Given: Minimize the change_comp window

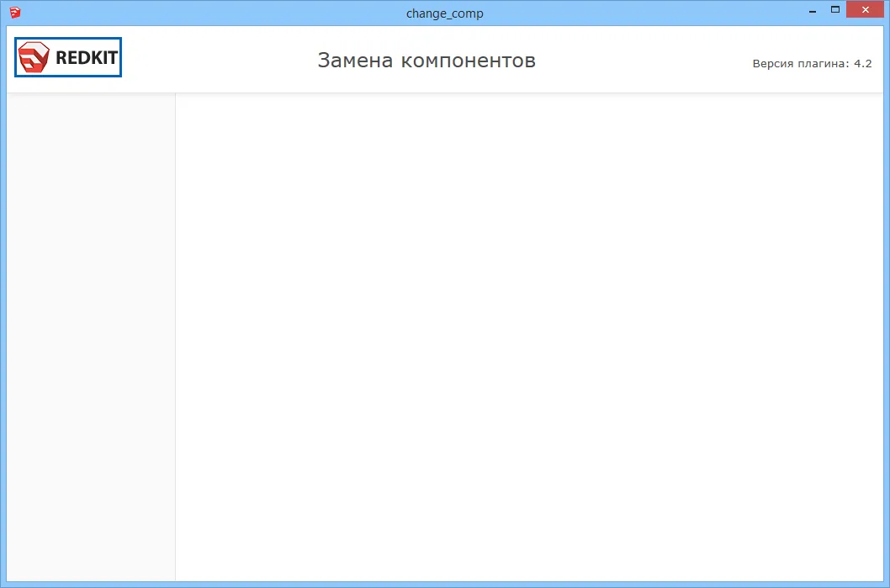Looking at the screenshot, I should coord(813,11).
